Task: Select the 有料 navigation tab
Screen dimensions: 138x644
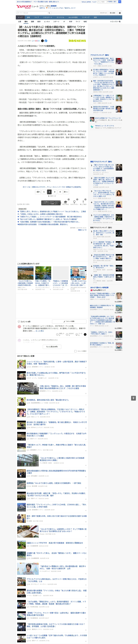Action: [95, 17]
